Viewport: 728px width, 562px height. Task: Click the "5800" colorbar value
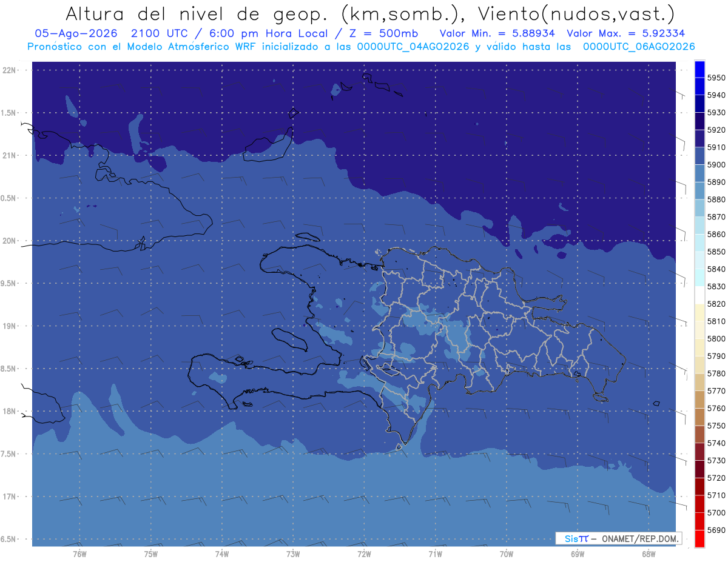pos(716,338)
